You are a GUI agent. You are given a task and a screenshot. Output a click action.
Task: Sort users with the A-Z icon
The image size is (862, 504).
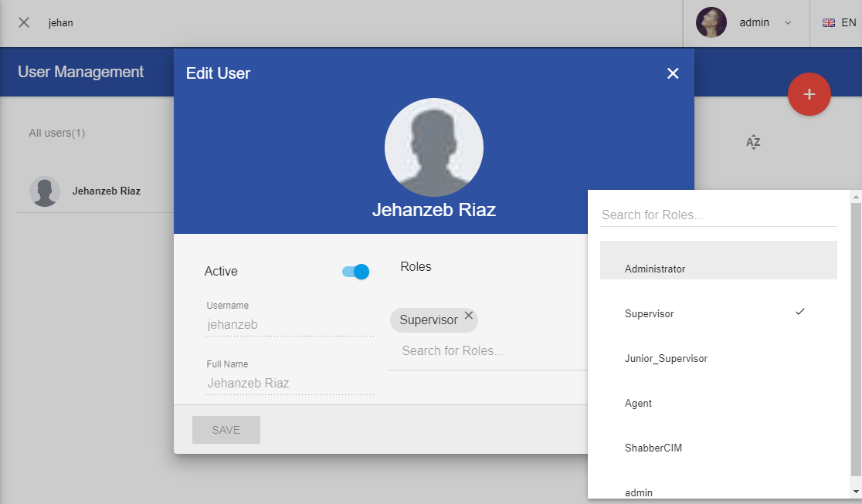tap(753, 142)
